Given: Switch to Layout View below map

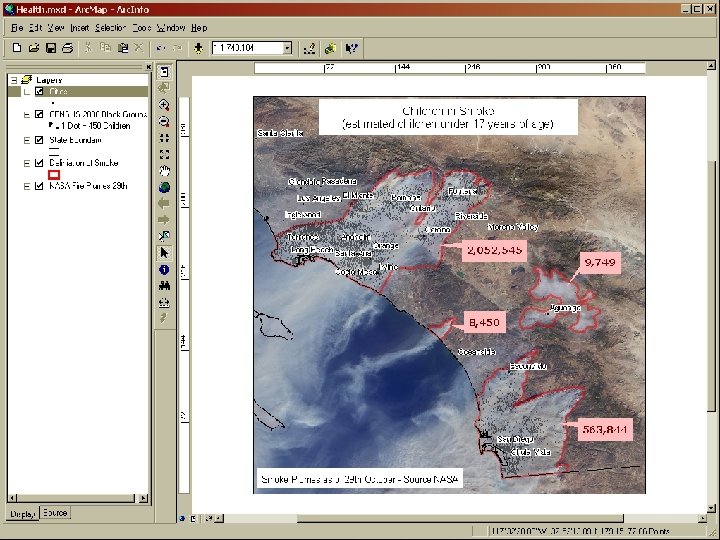Looking at the screenshot, I should point(193,518).
